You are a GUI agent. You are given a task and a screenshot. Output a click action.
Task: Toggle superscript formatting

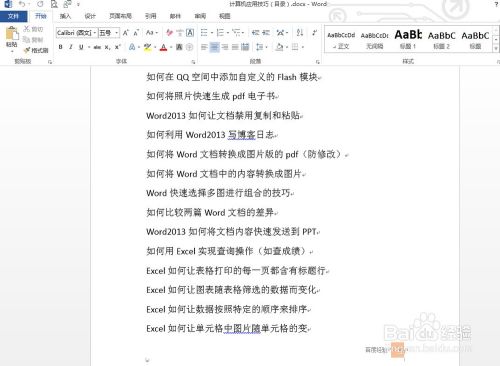[118, 47]
